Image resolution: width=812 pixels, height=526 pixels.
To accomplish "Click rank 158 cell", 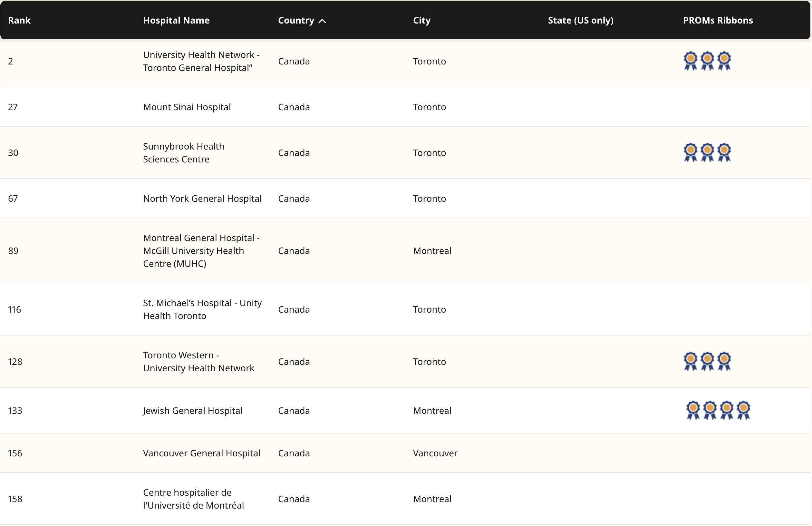I will point(15,499).
